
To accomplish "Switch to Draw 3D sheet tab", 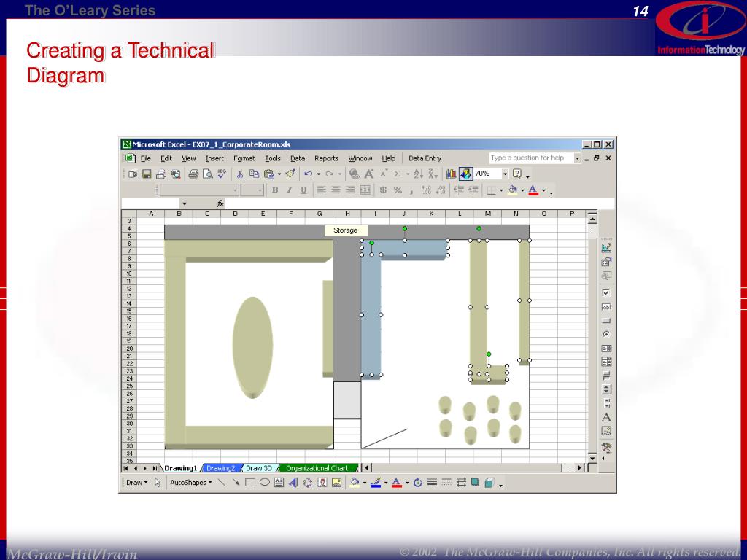I will click(x=259, y=468).
